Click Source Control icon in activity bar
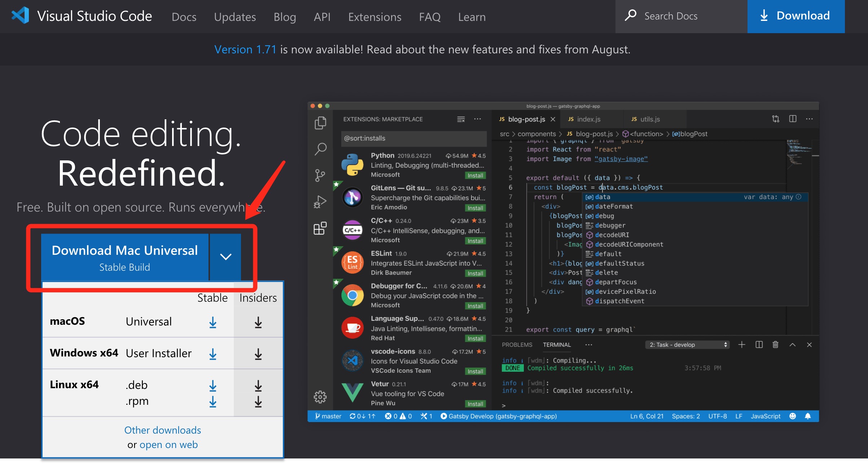This screenshot has height=470, width=868. pyautogui.click(x=320, y=176)
